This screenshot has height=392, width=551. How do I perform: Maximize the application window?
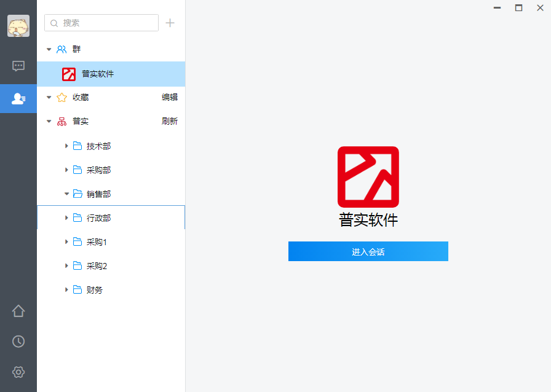point(518,8)
